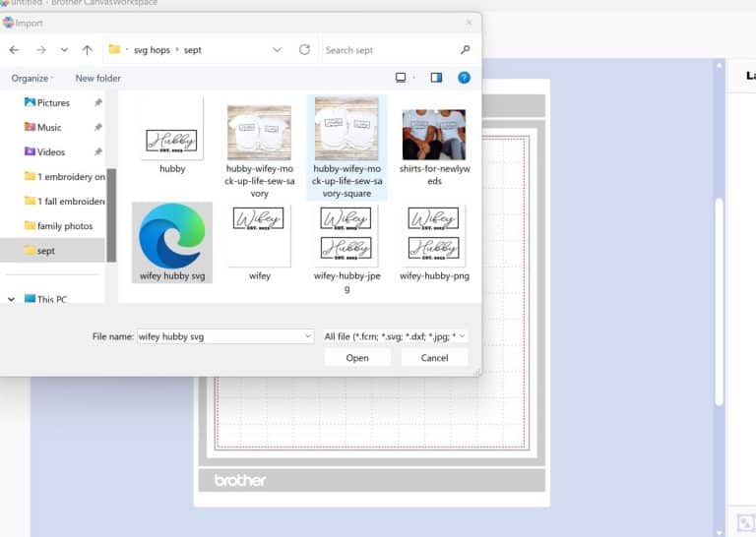Select the family photos folder

[64, 226]
